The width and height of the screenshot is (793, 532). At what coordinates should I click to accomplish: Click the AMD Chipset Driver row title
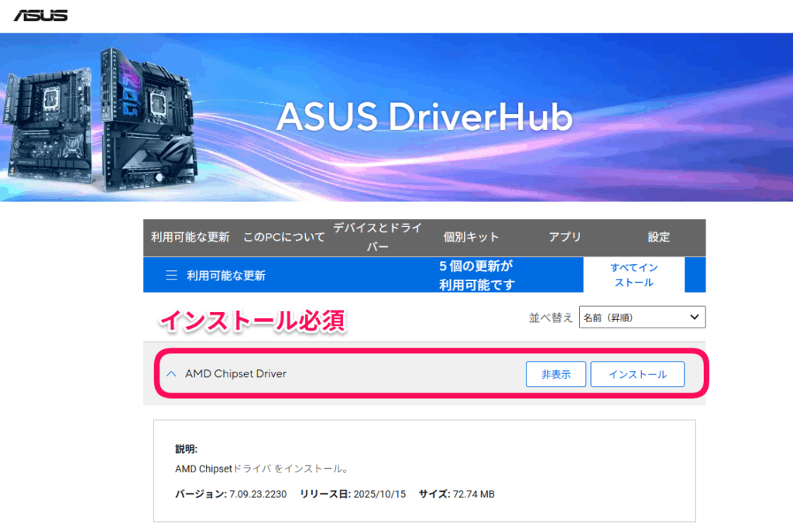coord(235,374)
